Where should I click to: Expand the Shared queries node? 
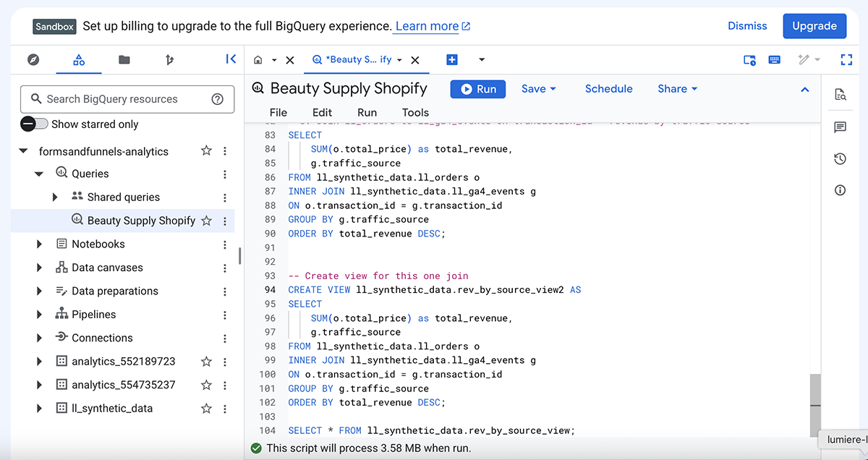coord(55,197)
